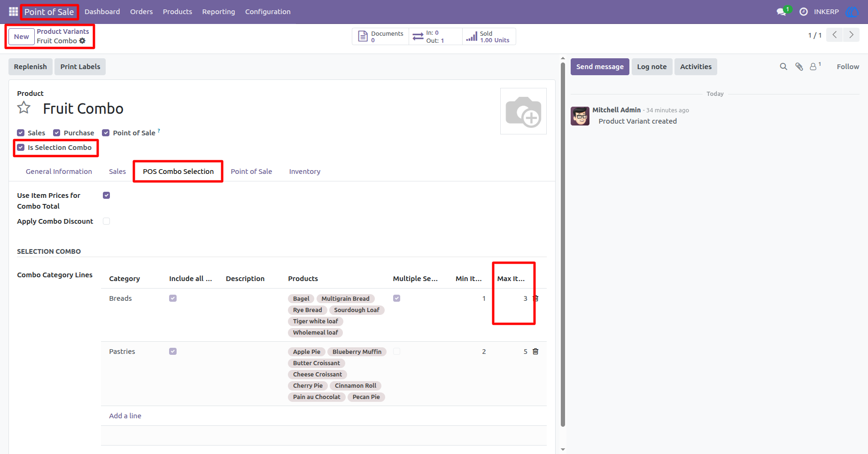Mark Fruit Combo as favorite star

pos(24,108)
